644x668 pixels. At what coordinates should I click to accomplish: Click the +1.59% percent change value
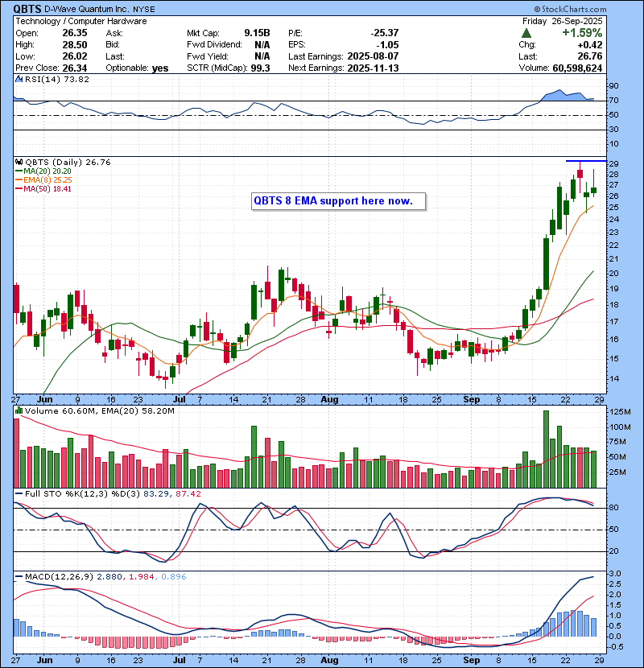(582, 33)
